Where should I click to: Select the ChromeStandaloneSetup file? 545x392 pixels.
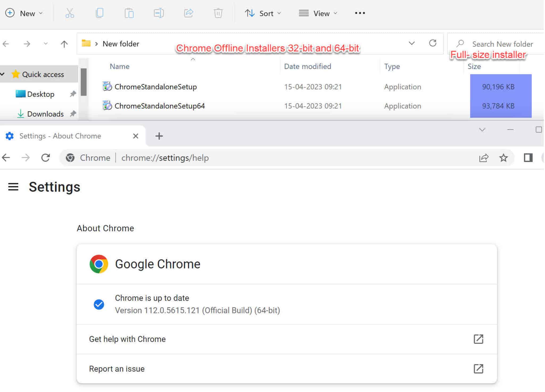tap(156, 87)
